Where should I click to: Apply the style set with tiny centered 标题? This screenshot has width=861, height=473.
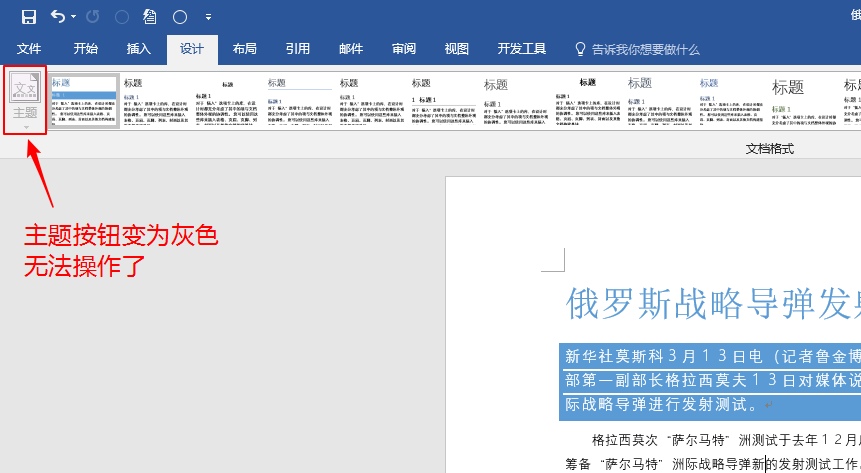[227, 101]
